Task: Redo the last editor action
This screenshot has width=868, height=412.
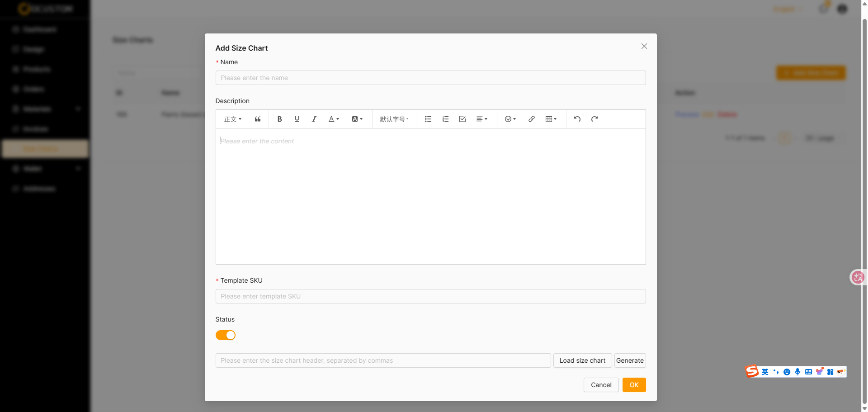Action: coord(594,119)
